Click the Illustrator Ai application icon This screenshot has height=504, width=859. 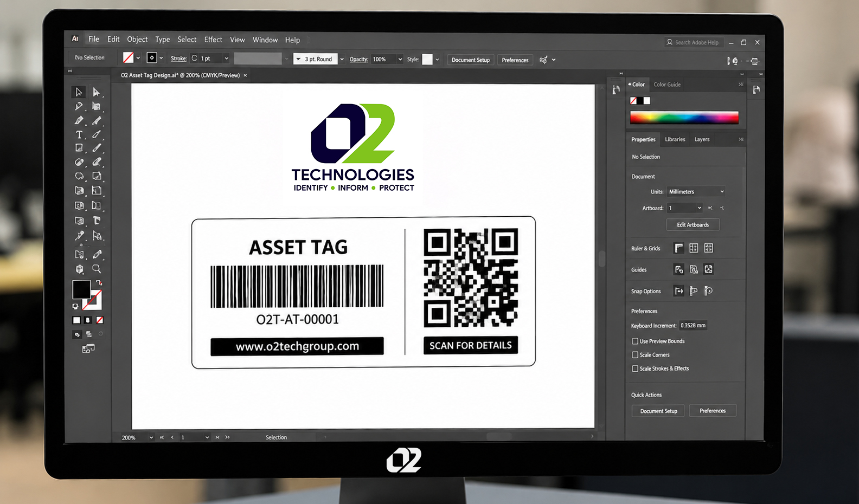click(x=75, y=39)
